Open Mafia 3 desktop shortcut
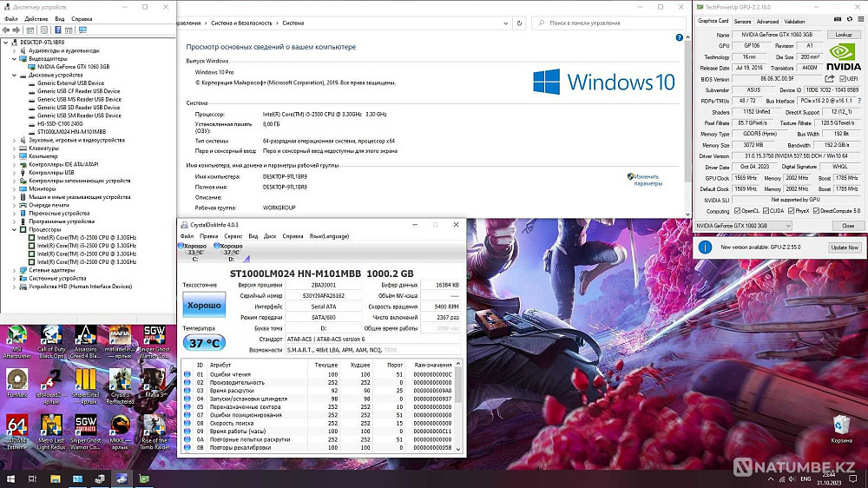This screenshot has height=488, width=868. [154, 383]
